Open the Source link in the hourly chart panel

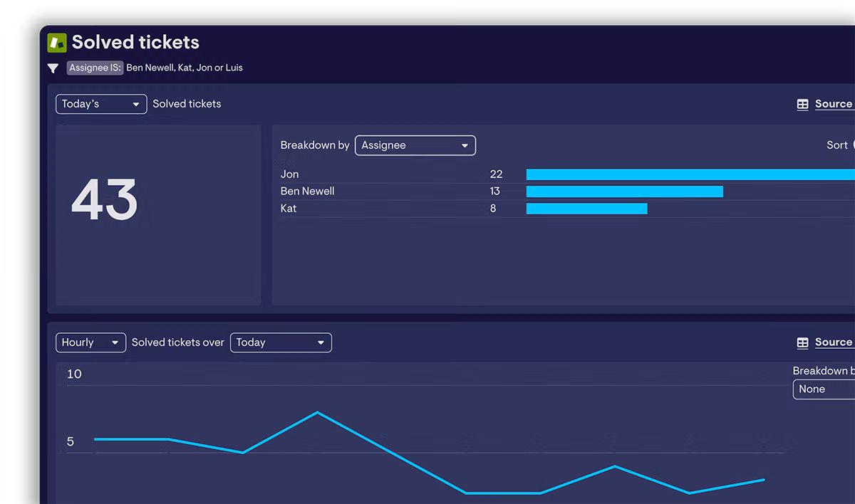833,342
